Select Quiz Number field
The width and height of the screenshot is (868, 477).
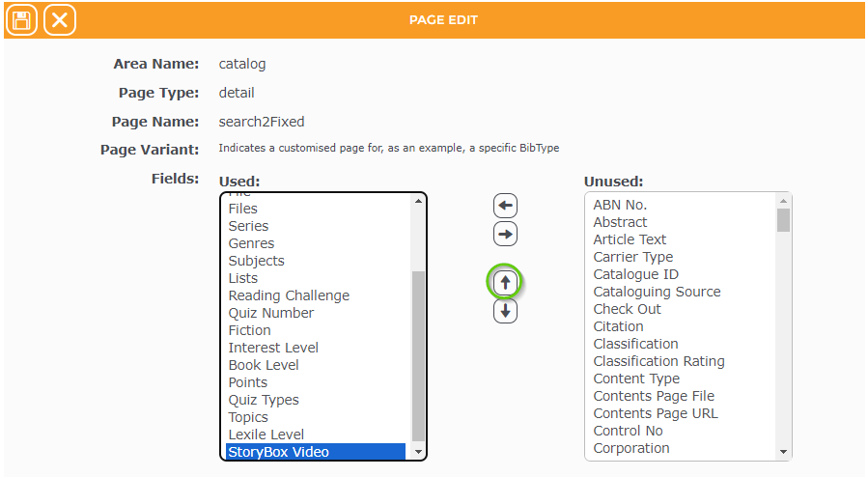270,313
